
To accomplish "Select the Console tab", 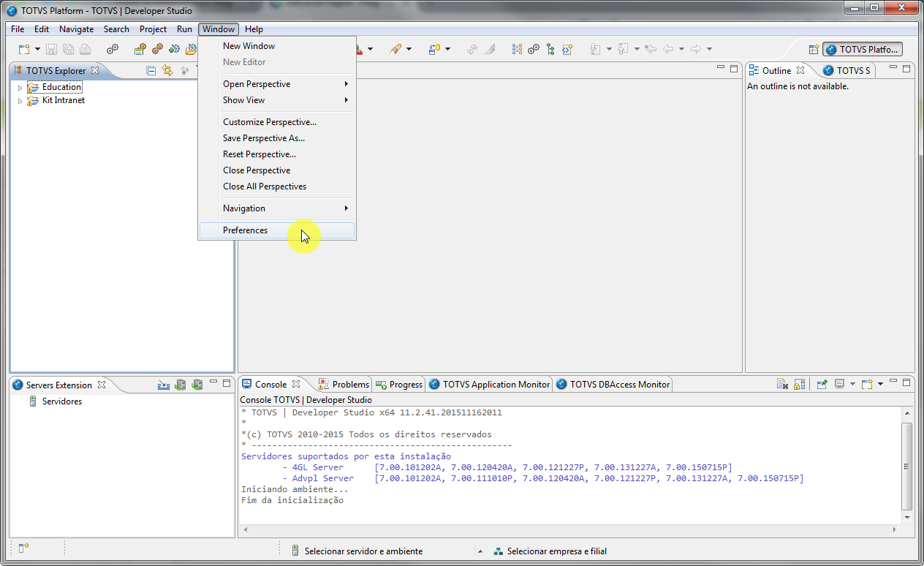I will click(270, 384).
